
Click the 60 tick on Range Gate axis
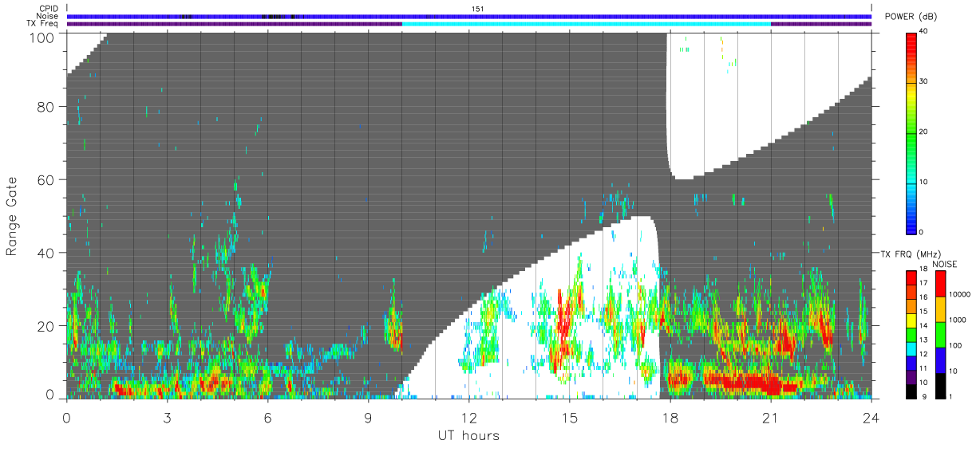47,180
